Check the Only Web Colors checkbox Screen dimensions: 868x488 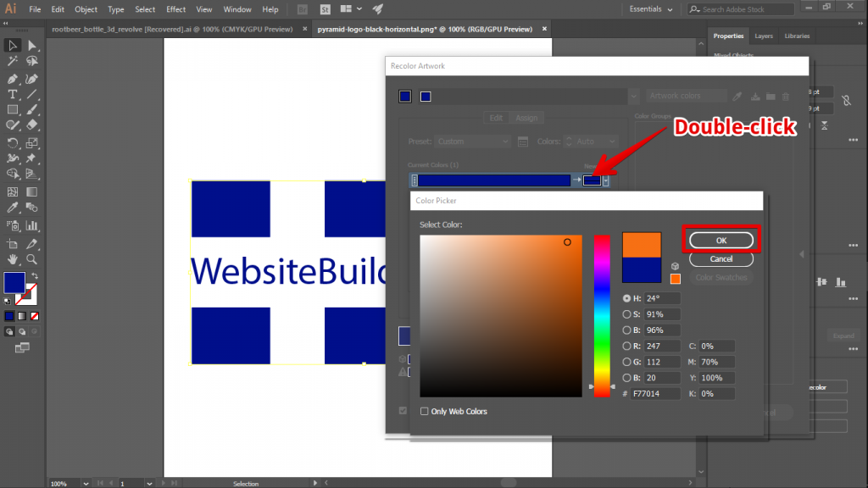point(424,411)
